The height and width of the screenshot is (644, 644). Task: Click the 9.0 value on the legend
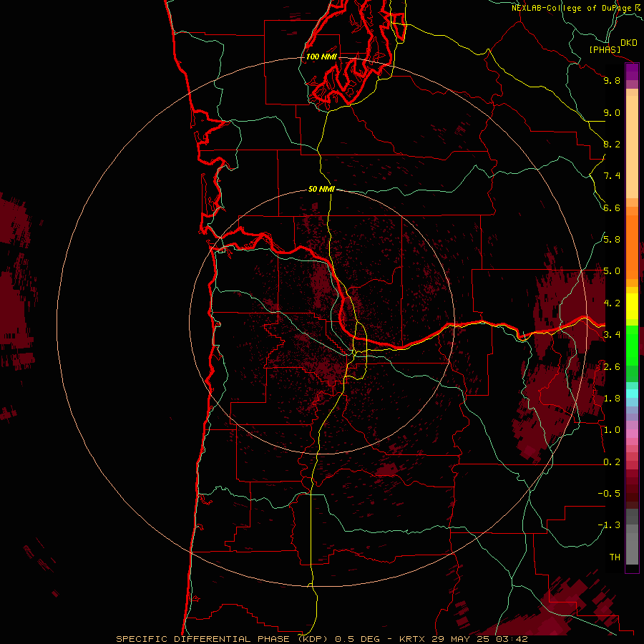612,112
